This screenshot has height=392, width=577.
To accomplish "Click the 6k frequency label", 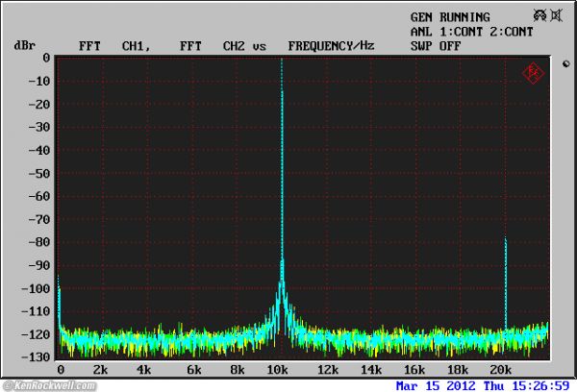I will 194,369.
